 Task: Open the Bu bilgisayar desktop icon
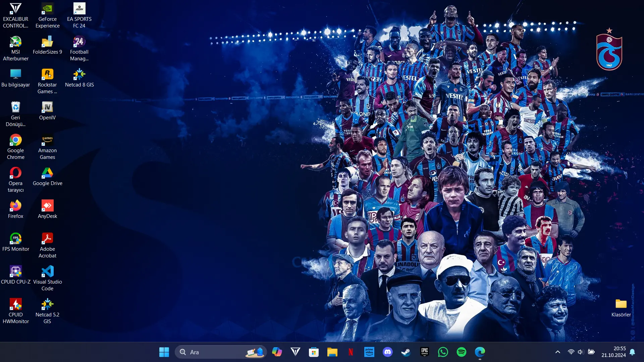[x=15, y=78]
